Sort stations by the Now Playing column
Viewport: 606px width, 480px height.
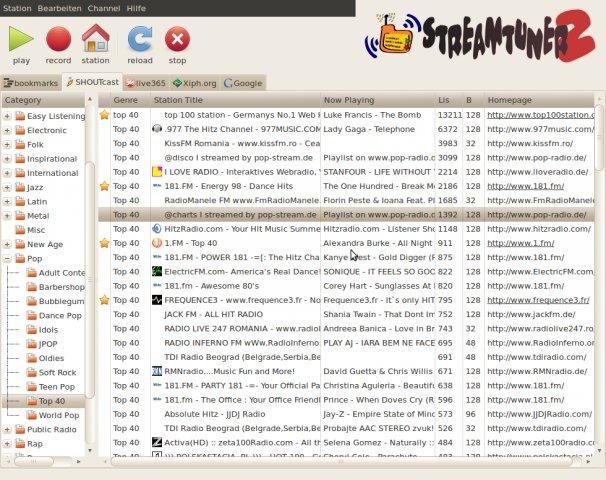point(349,100)
